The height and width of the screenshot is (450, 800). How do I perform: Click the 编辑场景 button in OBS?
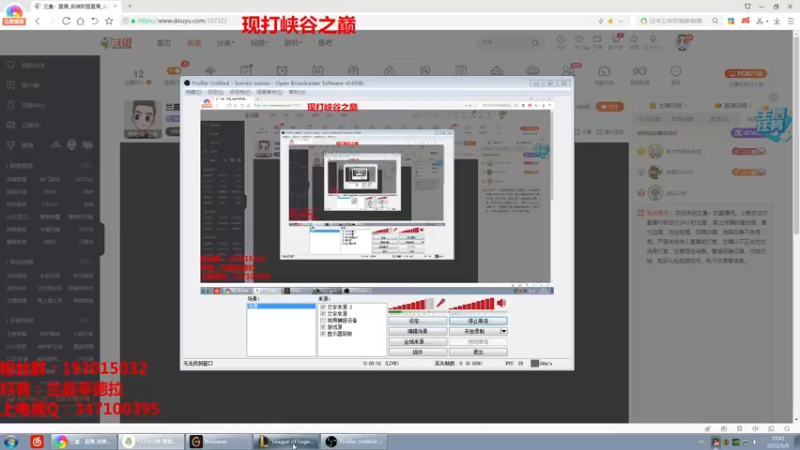pyautogui.click(x=418, y=331)
